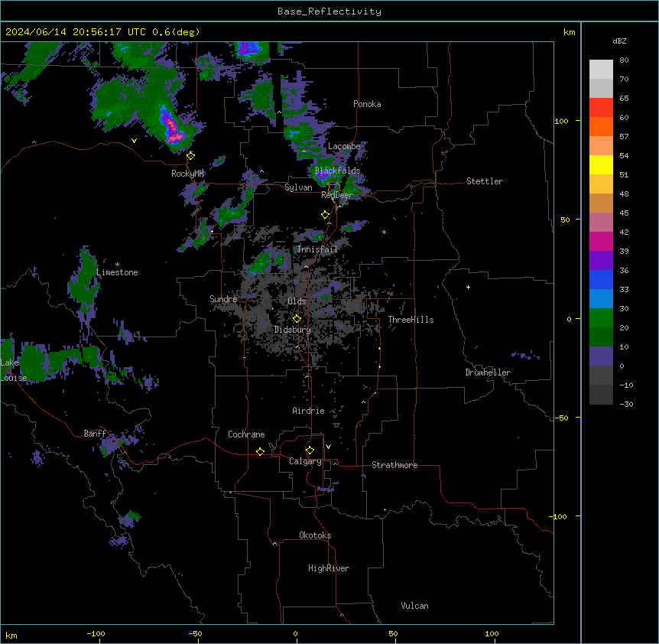Viewport: 659px width, 644px height.
Task: Select the yellow v marker northwest of RockyMH
Action: (x=134, y=141)
